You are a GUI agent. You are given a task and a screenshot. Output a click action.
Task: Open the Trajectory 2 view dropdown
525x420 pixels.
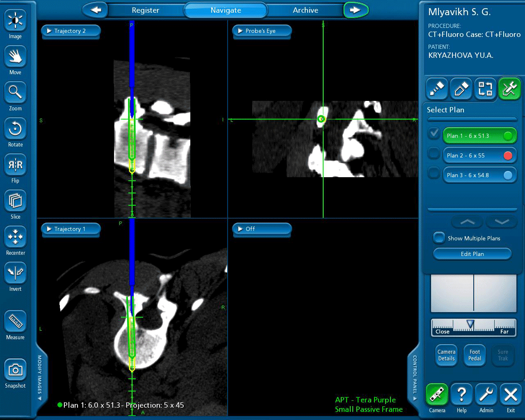[71, 31]
